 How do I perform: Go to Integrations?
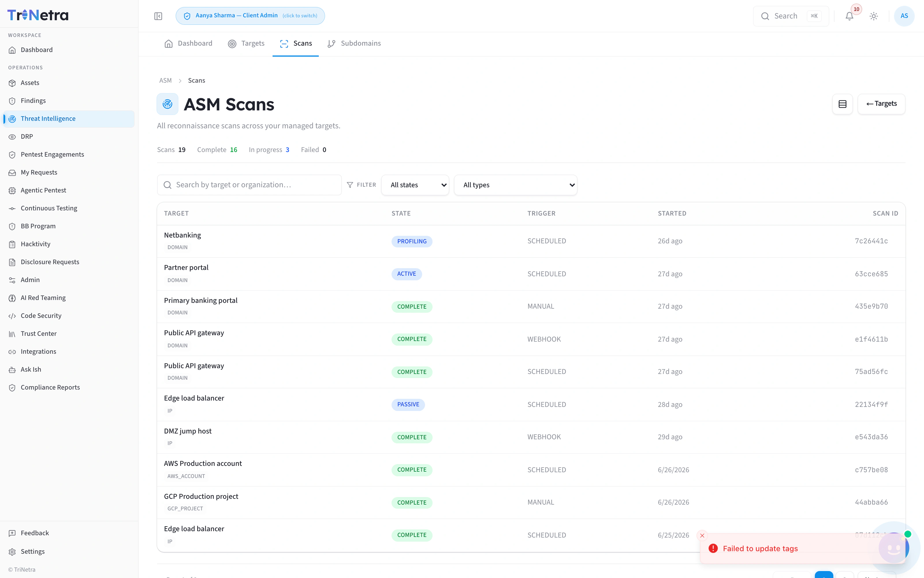click(69, 352)
